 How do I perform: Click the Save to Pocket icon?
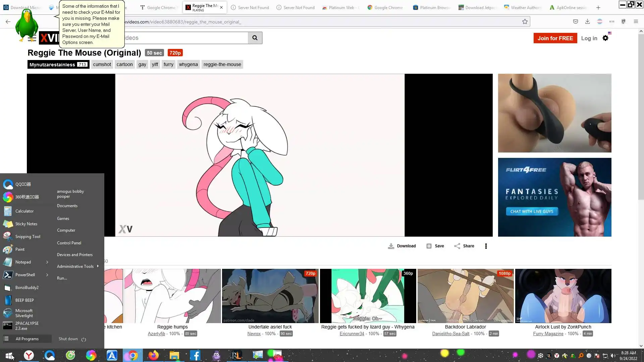click(576, 21)
